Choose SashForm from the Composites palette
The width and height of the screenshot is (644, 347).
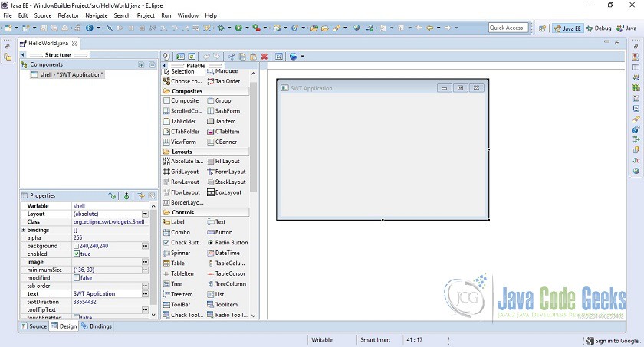click(223, 111)
